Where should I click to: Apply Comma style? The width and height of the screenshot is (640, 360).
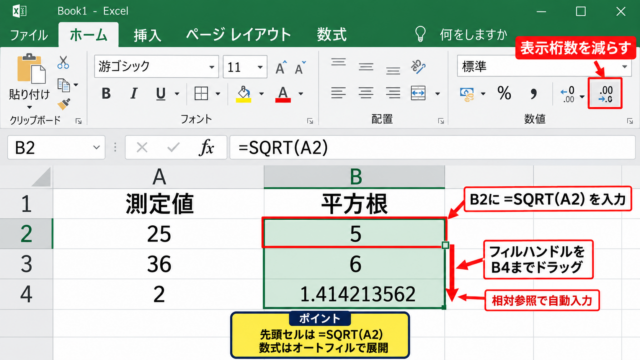pyautogui.click(x=533, y=94)
